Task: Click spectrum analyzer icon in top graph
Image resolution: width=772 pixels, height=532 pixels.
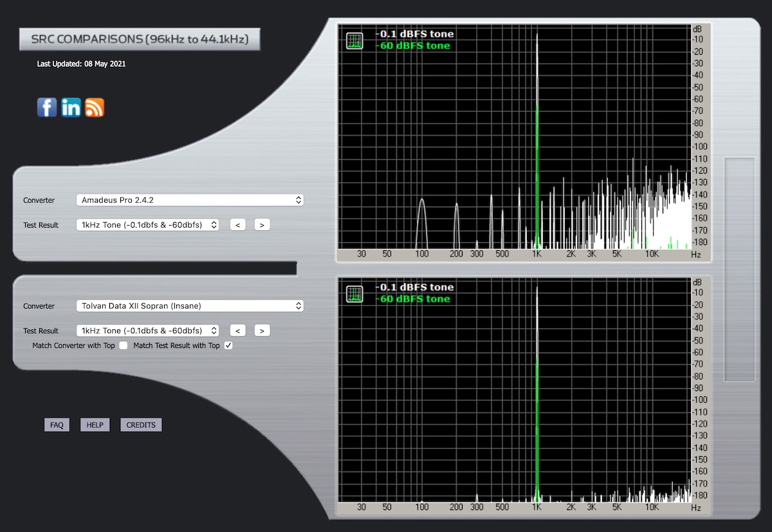Action: [x=354, y=41]
